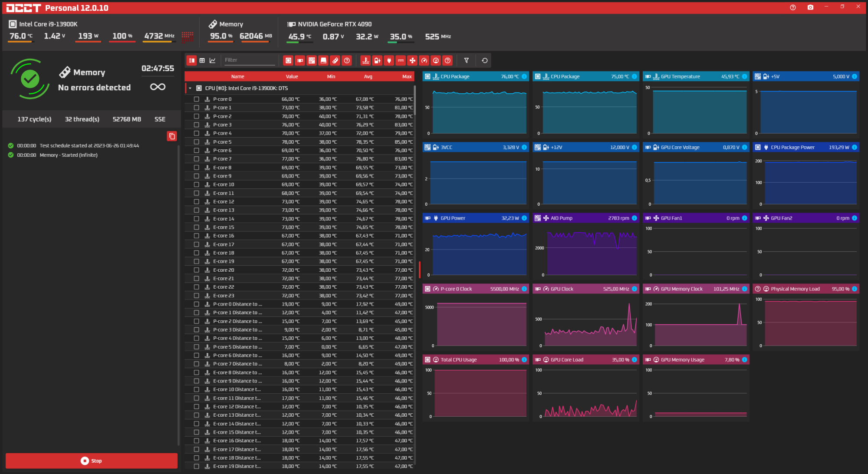Image resolution: width=868 pixels, height=474 pixels.
Task: Click the "Test schedule started" log entry
Action: 89,146
